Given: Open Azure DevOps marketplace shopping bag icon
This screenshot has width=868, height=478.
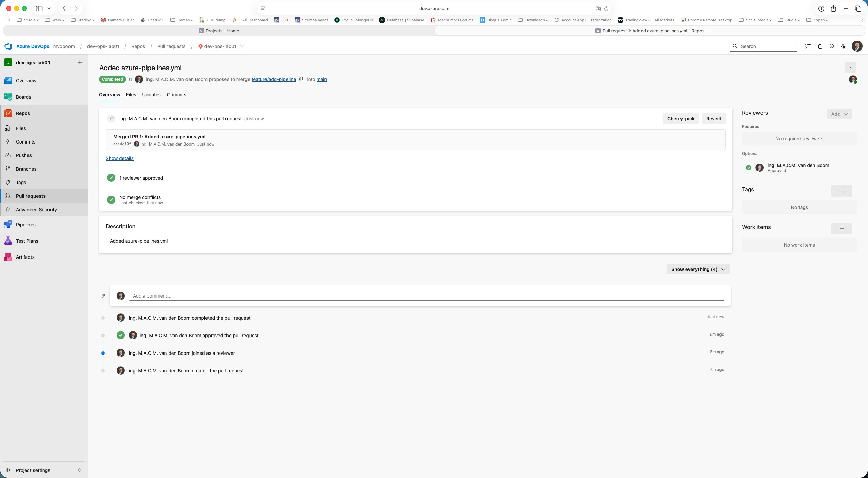Looking at the screenshot, I should 820,46.
